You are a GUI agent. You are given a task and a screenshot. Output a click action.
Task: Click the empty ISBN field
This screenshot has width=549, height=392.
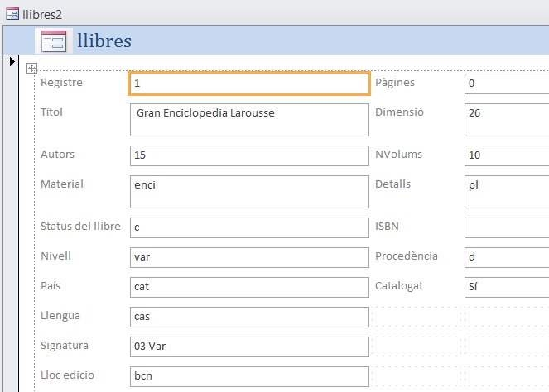(507, 227)
